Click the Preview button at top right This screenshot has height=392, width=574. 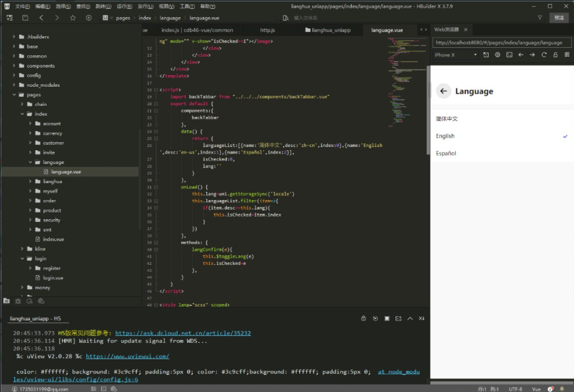(559, 18)
